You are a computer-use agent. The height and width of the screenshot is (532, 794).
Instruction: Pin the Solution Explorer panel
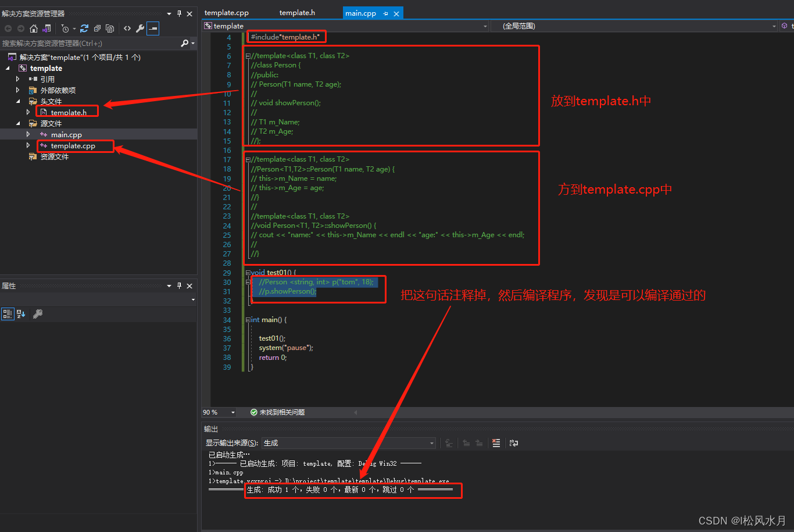[179, 13]
